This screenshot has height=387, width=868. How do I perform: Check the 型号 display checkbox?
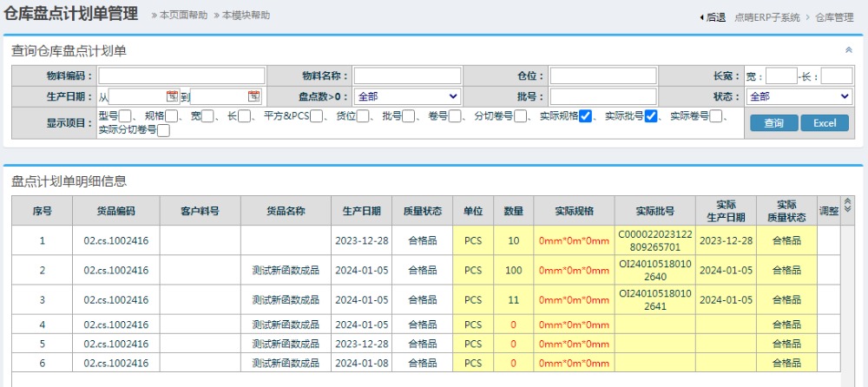pos(126,116)
